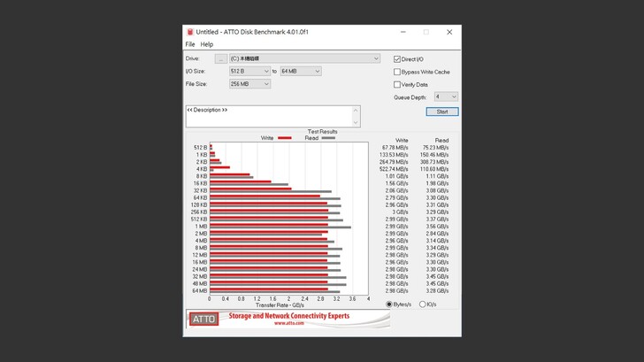
Task: Open the www.atto.com link in banner
Action: [289, 323]
